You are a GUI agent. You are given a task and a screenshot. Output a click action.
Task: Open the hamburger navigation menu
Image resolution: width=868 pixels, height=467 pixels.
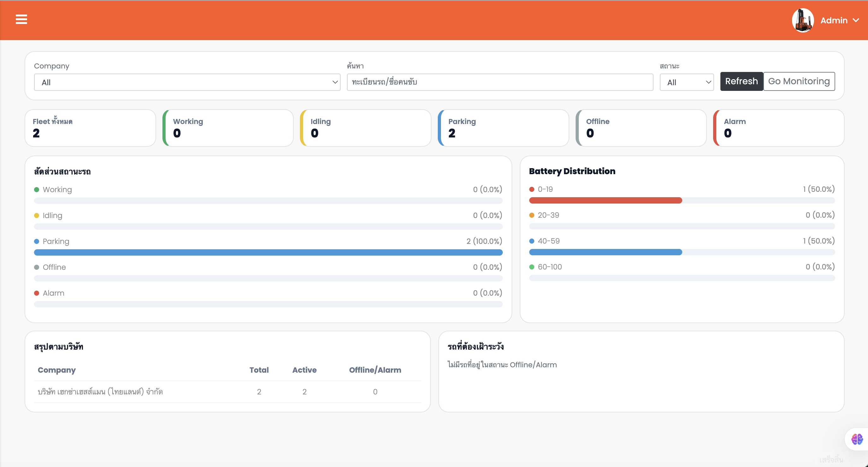[x=21, y=20]
